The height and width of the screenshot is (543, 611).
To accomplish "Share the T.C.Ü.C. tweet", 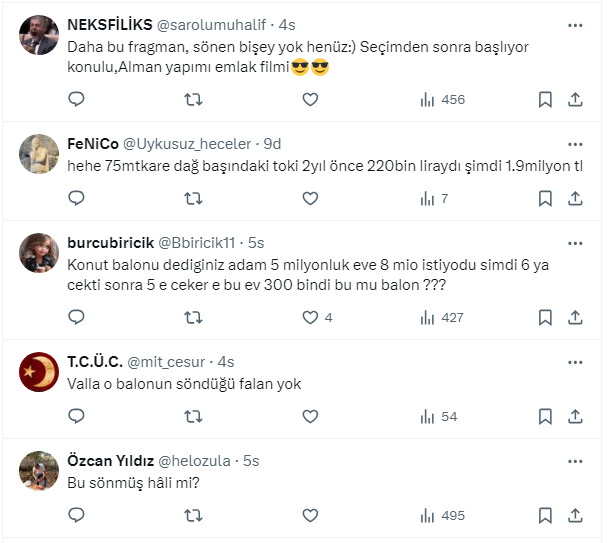I will point(575,416).
